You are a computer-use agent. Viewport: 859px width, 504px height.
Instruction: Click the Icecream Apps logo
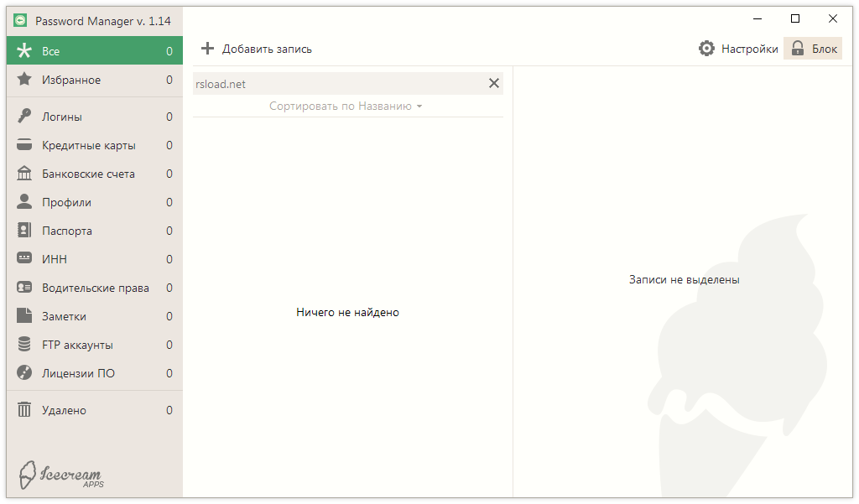click(x=60, y=475)
